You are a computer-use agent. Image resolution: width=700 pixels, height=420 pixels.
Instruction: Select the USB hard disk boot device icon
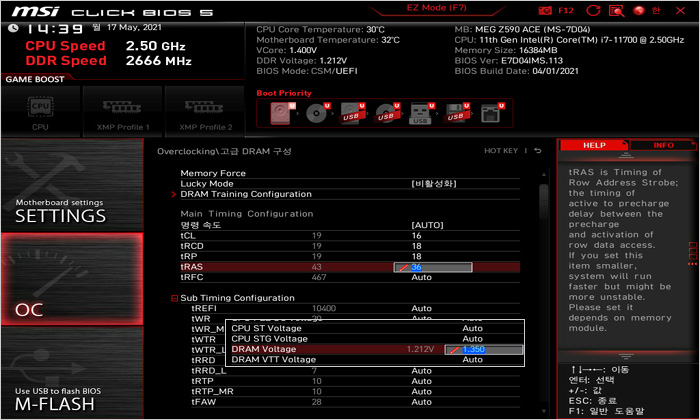point(353,113)
